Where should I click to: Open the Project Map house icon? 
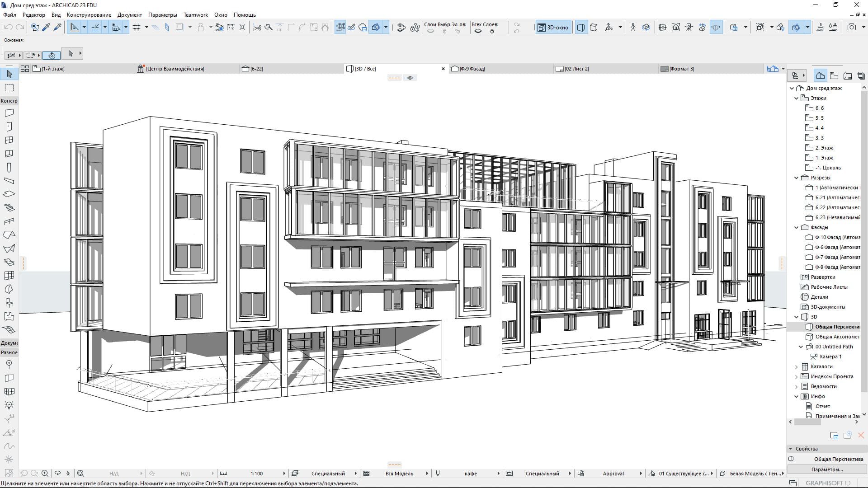(820, 75)
